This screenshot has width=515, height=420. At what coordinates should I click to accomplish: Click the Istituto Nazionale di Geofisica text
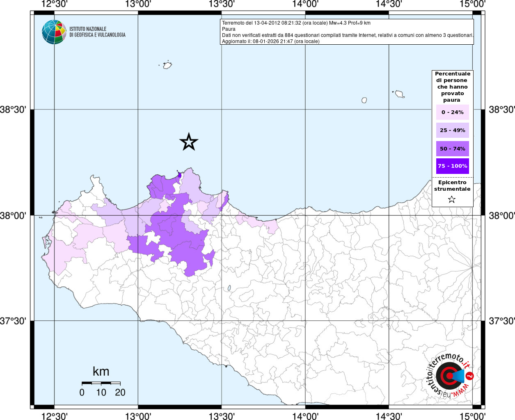click(97, 32)
